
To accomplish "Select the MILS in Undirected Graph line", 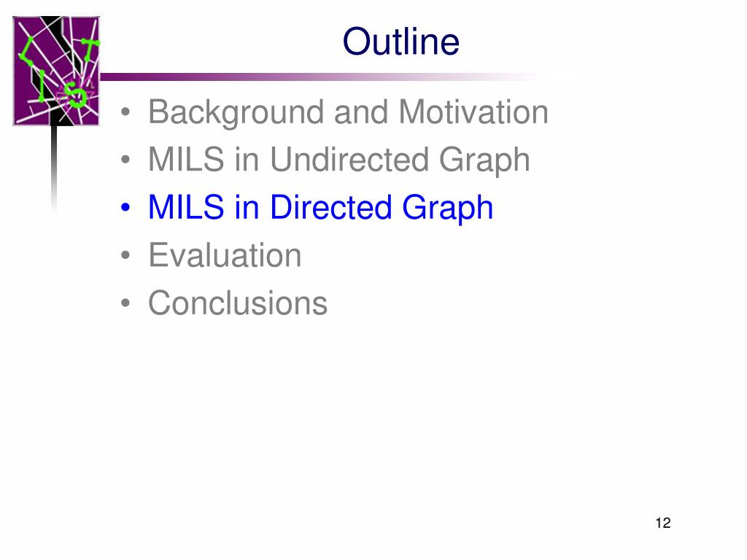I will [x=339, y=160].
